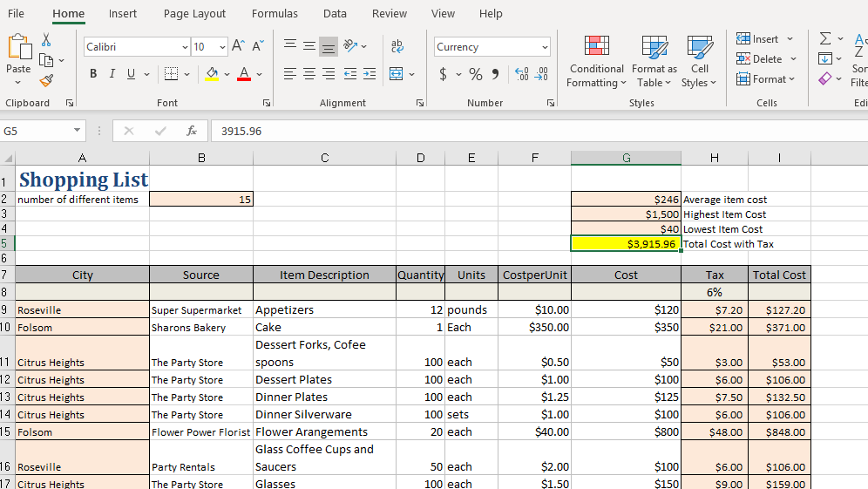Apply cell Borders icon
This screenshot has width=868, height=489.
(x=171, y=74)
